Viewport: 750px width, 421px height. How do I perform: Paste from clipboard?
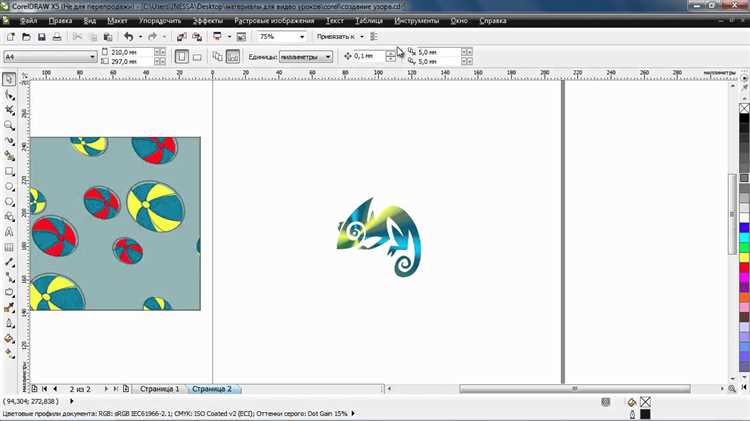pyautogui.click(x=108, y=37)
